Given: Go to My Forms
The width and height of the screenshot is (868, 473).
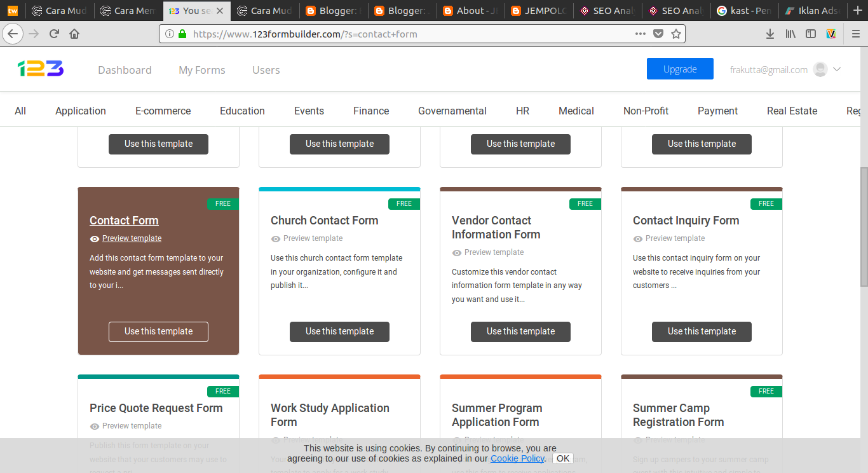Looking at the screenshot, I should [201, 70].
